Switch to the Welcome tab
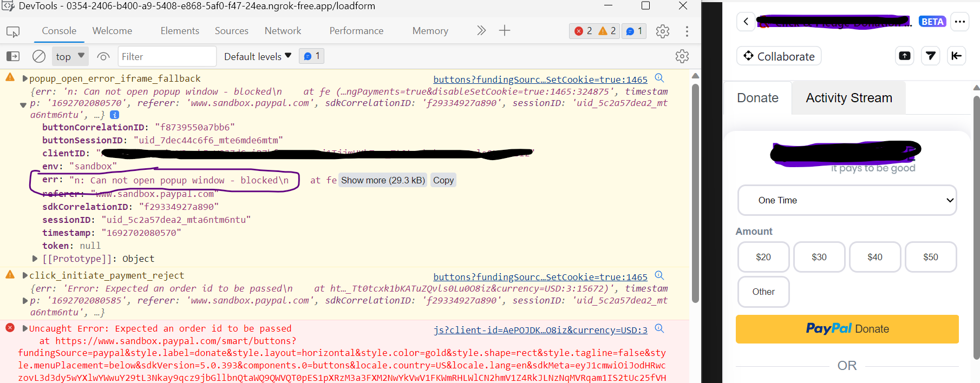980x383 pixels. 112,31
